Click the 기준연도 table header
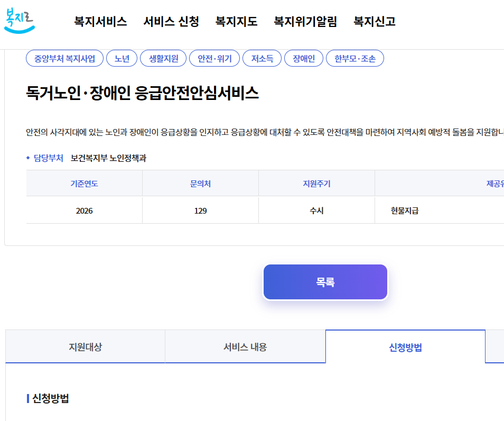This screenshot has width=504, height=421. [84, 182]
